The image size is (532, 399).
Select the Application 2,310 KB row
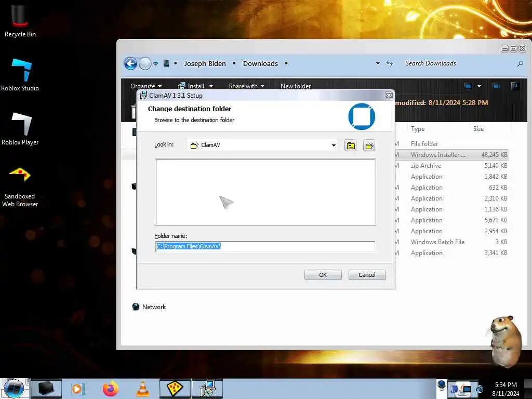[453, 198]
